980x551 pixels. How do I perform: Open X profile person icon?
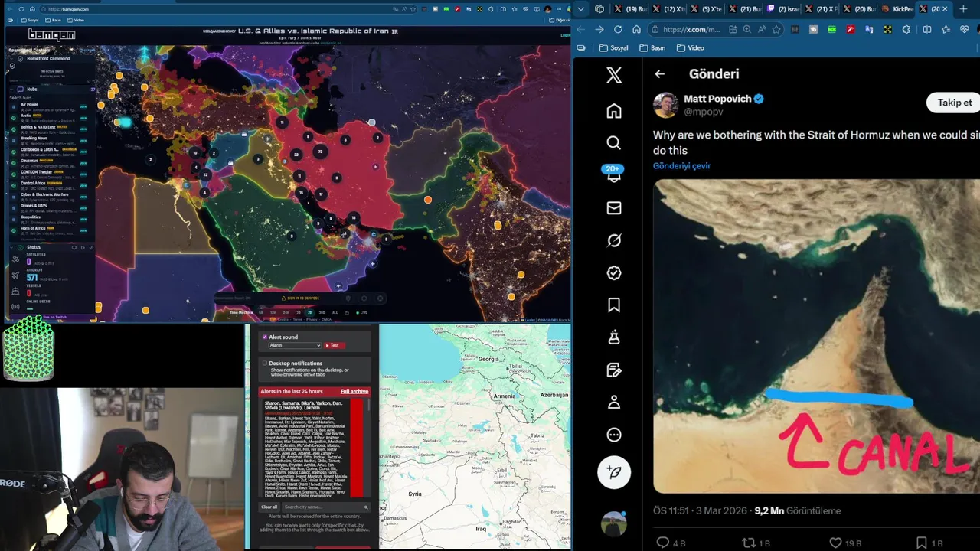613,403
